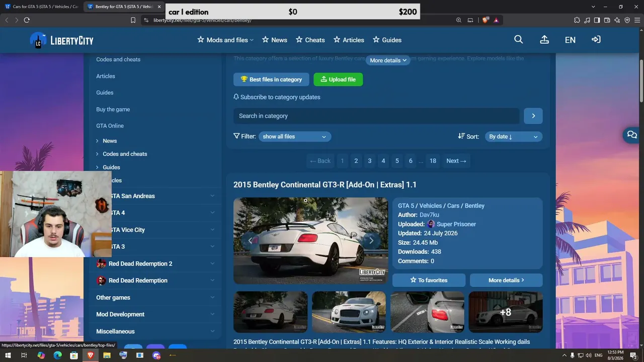Expand the GTA 4 sidebar section
This screenshot has height=362, width=644.
[x=212, y=213]
